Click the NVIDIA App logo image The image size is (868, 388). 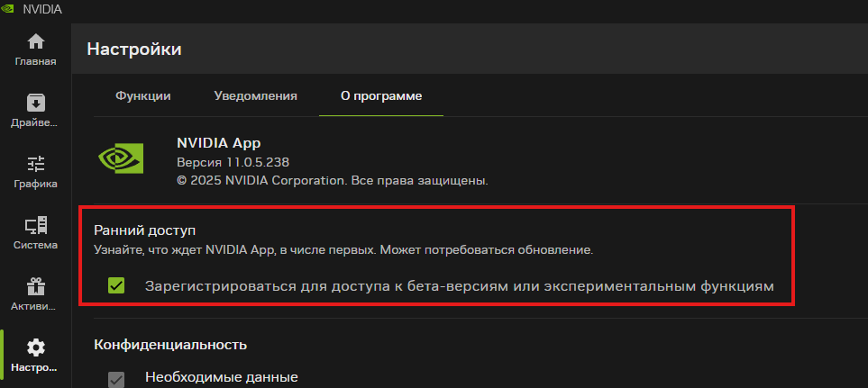122,158
